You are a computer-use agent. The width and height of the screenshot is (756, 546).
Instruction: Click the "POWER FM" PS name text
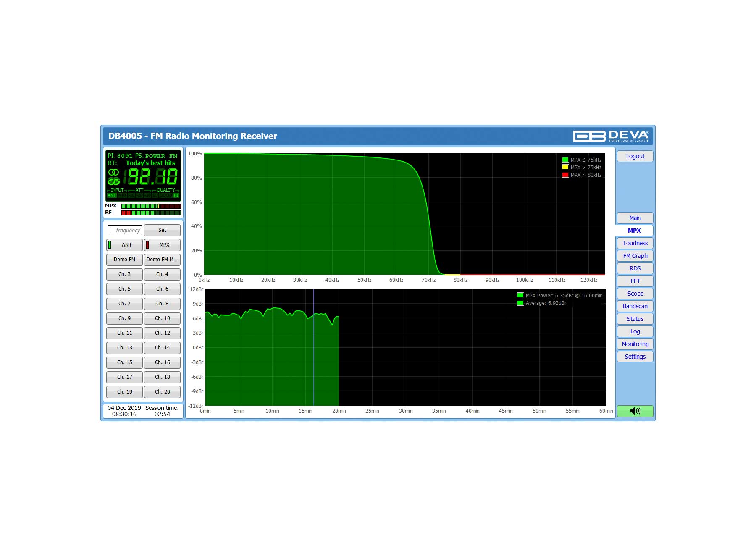[x=161, y=156]
